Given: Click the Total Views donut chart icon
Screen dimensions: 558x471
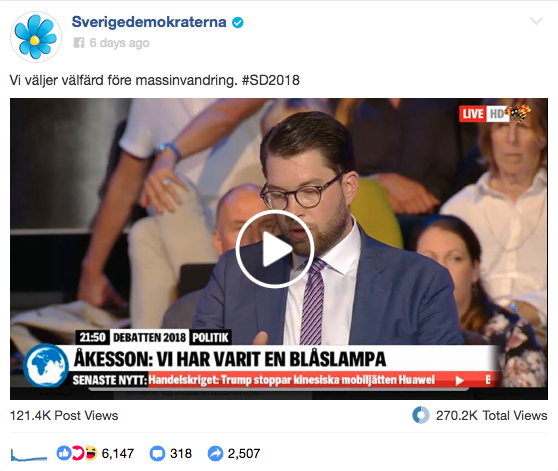Looking at the screenshot, I should [421, 415].
